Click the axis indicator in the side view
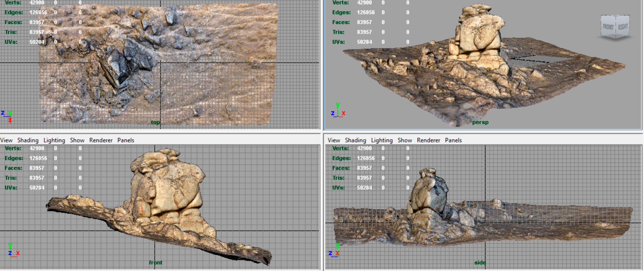 pyautogui.click(x=335, y=250)
